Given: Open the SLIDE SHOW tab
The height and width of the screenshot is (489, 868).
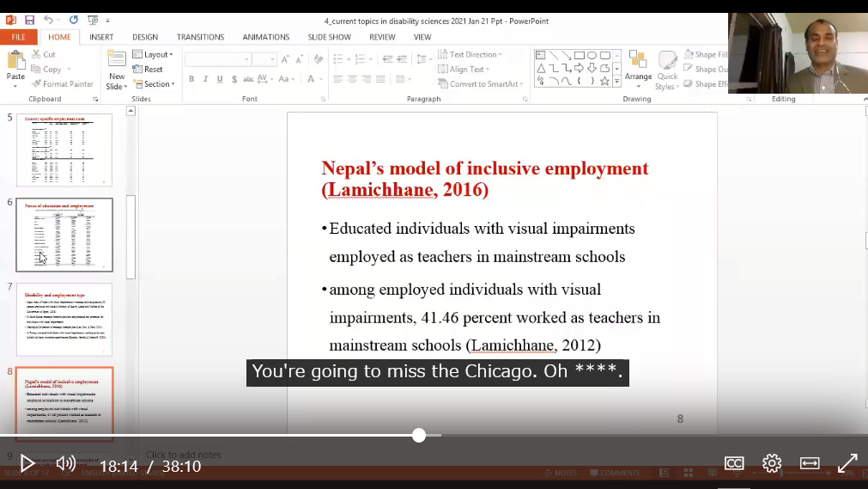Looking at the screenshot, I should point(330,37).
